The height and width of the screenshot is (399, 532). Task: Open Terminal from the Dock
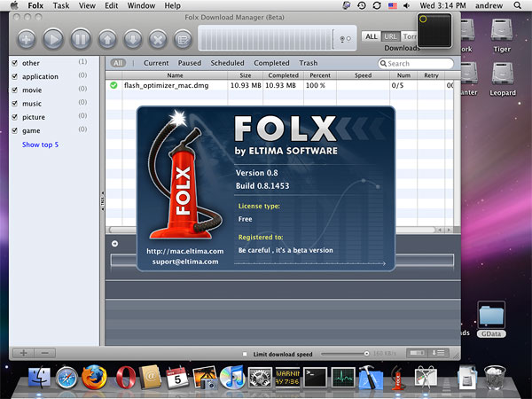click(x=315, y=378)
